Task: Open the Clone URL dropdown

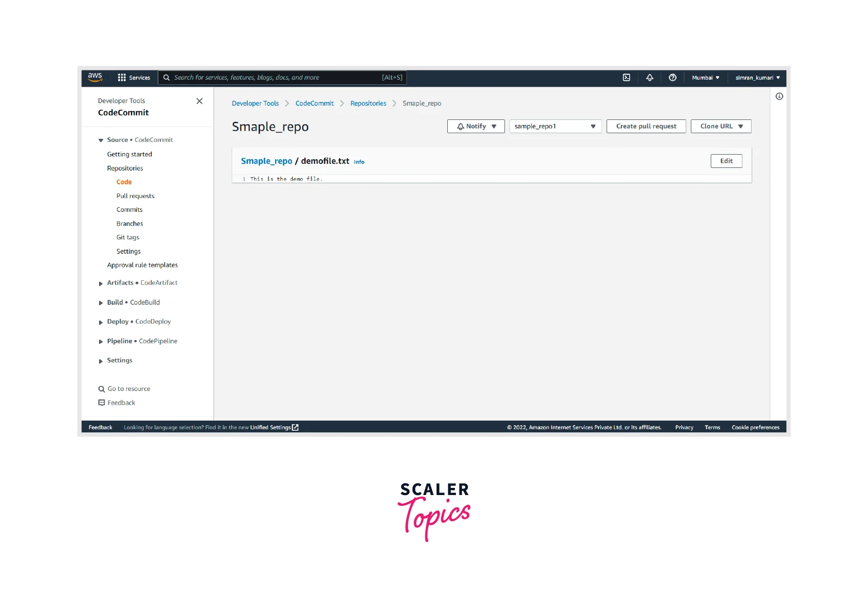Action: pyautogui.click(x=720, y=126)
